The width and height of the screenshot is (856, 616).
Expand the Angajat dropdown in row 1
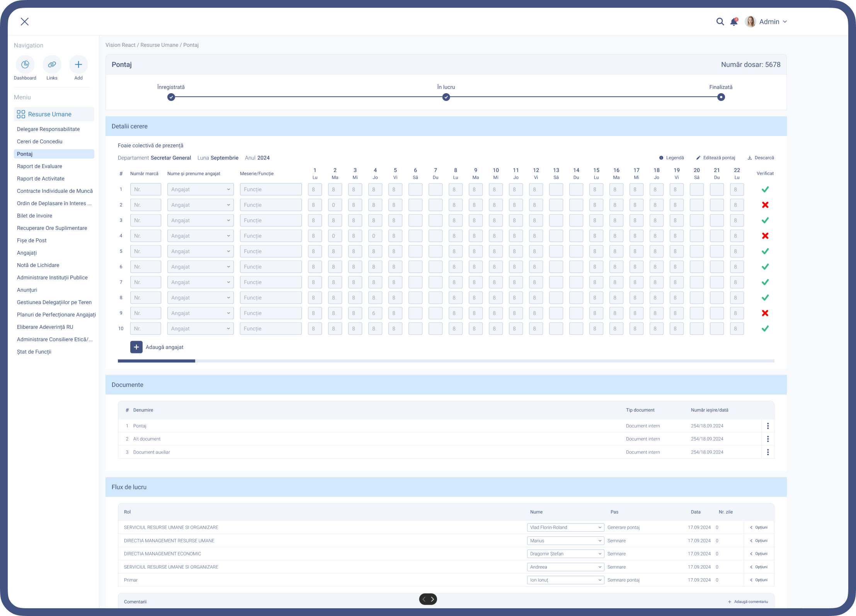(201, 189)
